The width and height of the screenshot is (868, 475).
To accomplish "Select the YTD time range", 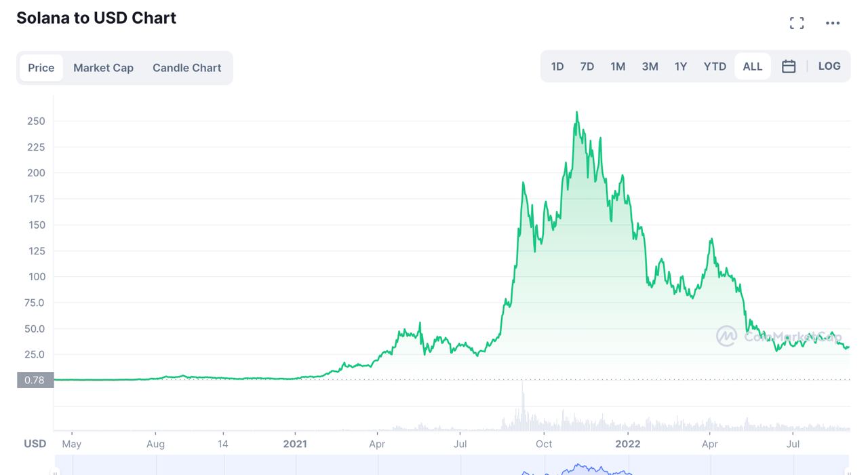I will point(715,66).
